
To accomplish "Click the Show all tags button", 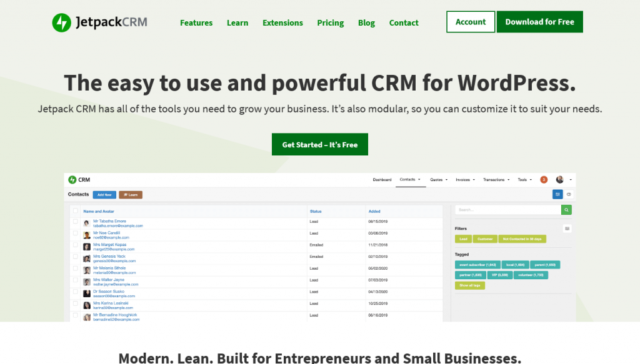I will (x=470, y=285).
